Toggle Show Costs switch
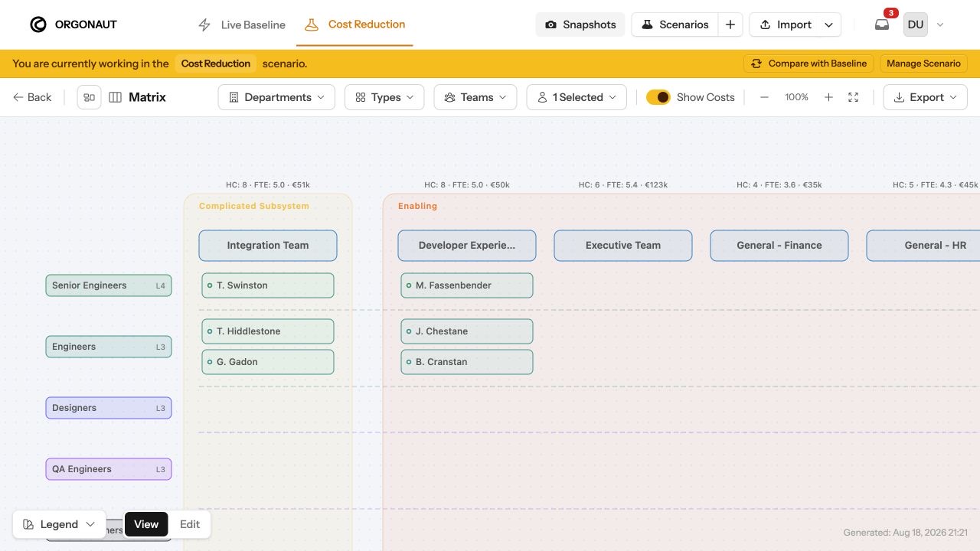980x551 pixels. click(x=658, y=97)
